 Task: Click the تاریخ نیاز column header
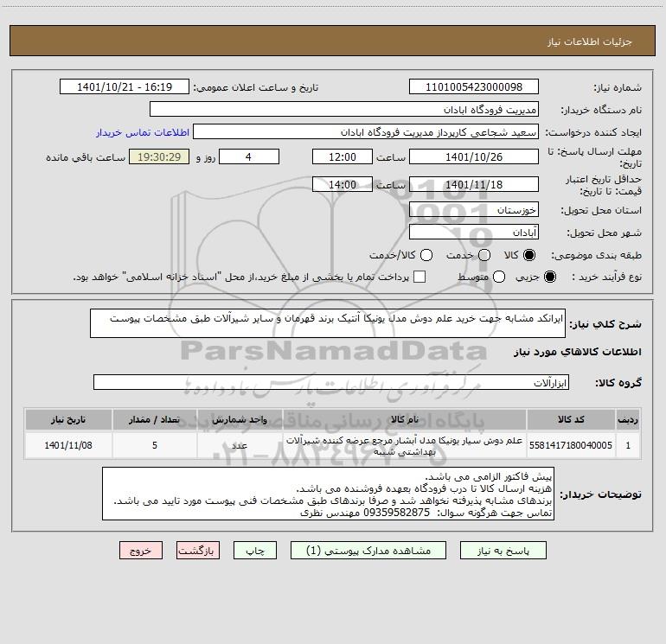(x=68, y=420)
